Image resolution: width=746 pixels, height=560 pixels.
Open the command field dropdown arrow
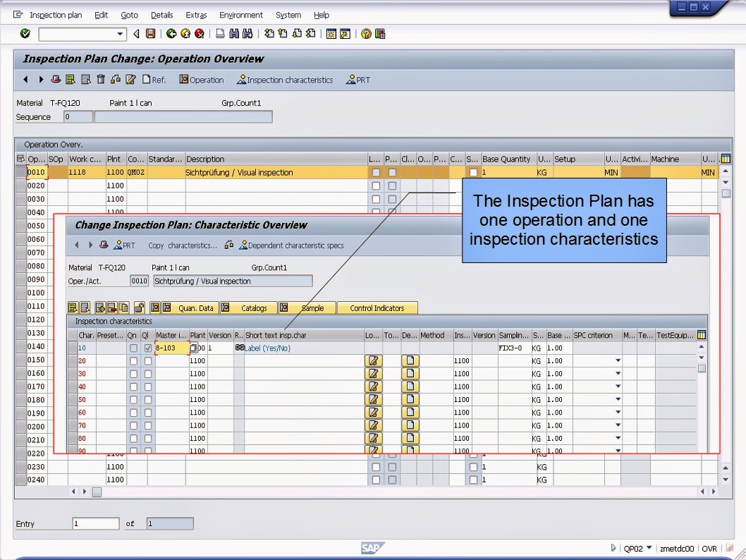[x=120, y=33]
